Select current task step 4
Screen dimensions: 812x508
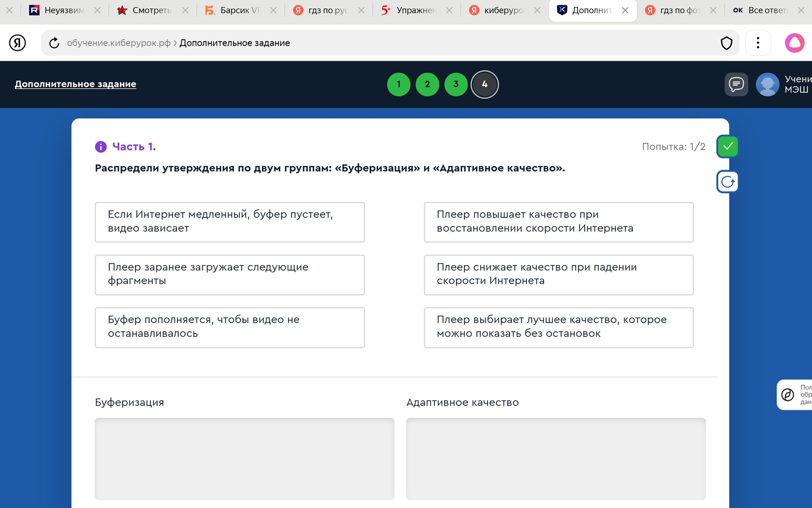click(x=485, y=84)
